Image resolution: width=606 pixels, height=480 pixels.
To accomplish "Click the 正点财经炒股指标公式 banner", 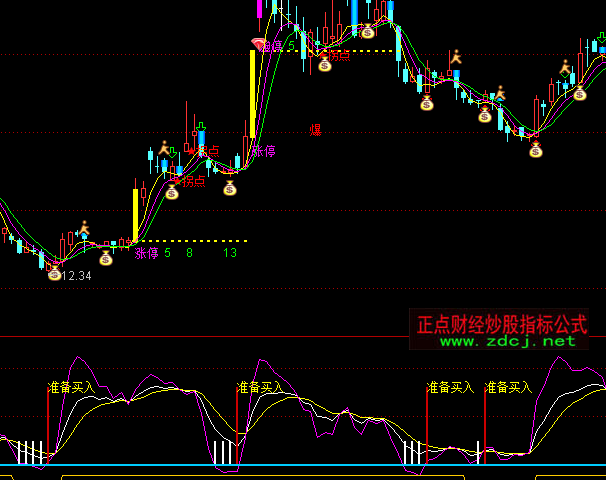I will (502, 324).
